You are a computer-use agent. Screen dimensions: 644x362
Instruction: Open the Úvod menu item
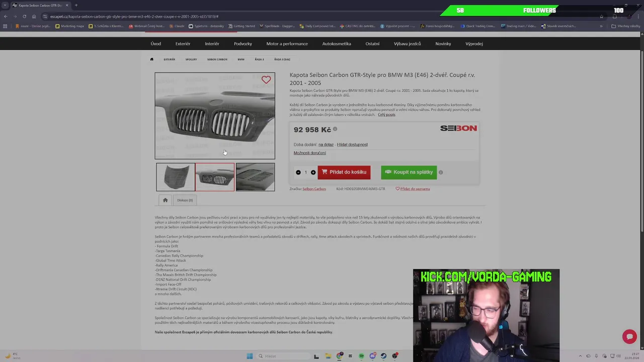pyautogui.click(x=156, y=44)
